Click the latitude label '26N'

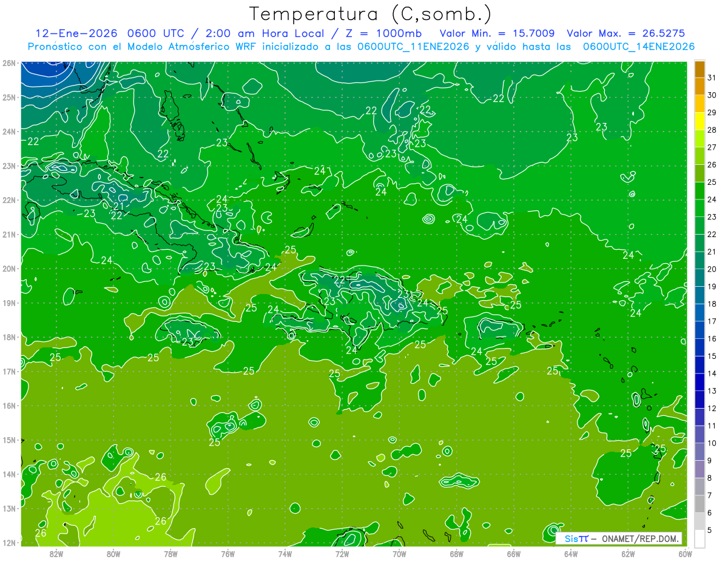click(x=9, y=63)
